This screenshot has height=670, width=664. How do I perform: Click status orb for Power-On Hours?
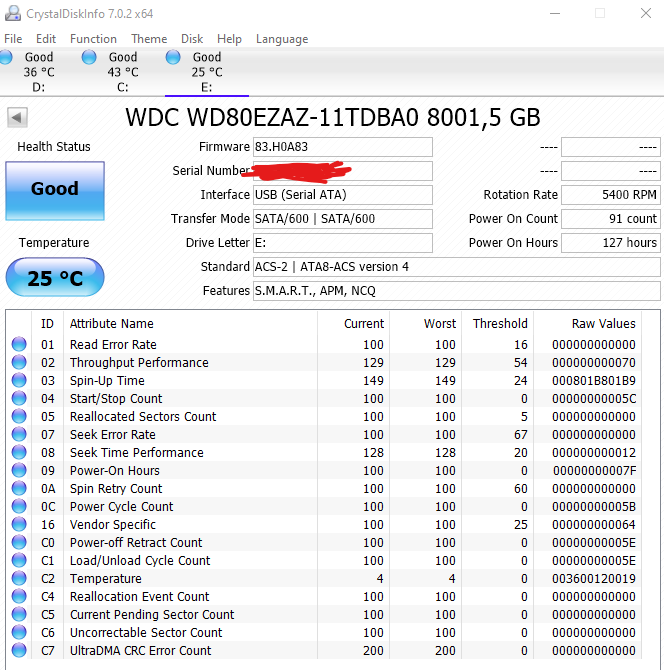tap(19, 470)
